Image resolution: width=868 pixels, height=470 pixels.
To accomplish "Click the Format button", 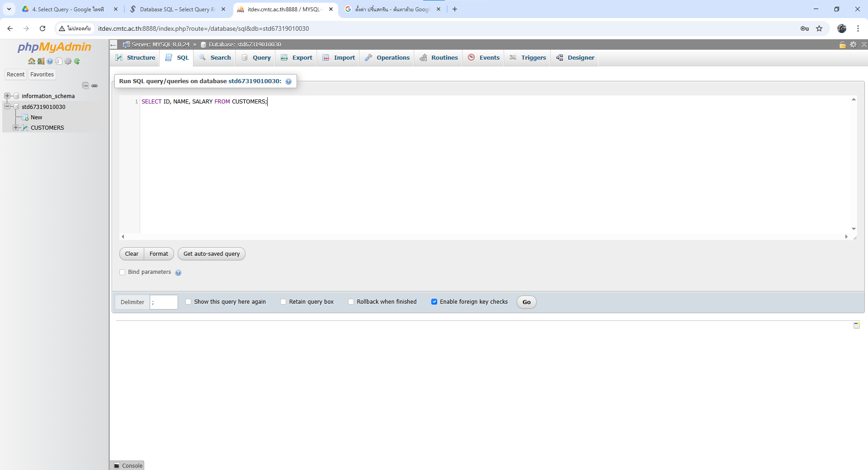I will tap(159, 254).
